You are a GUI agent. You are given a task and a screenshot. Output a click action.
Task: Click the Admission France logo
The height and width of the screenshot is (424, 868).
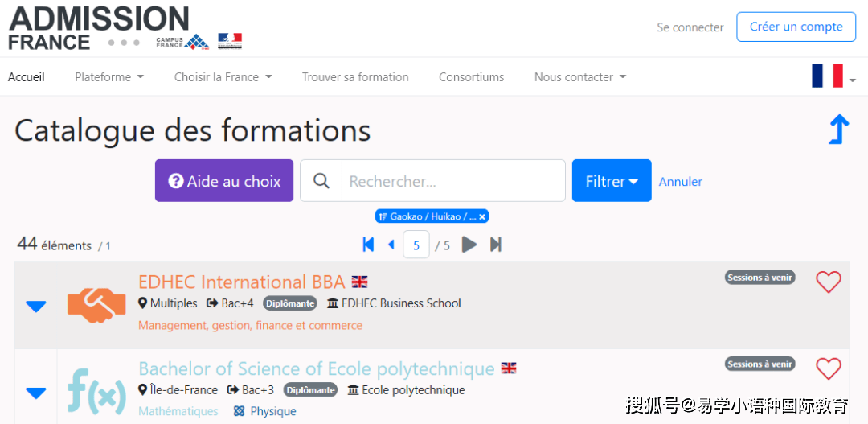(98, 28)
